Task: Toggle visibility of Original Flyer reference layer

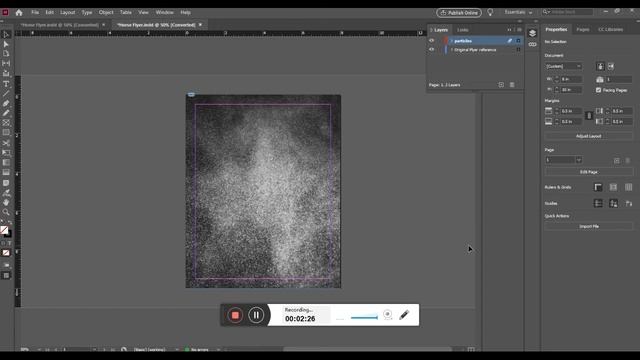Action: (x=431, y=49)
